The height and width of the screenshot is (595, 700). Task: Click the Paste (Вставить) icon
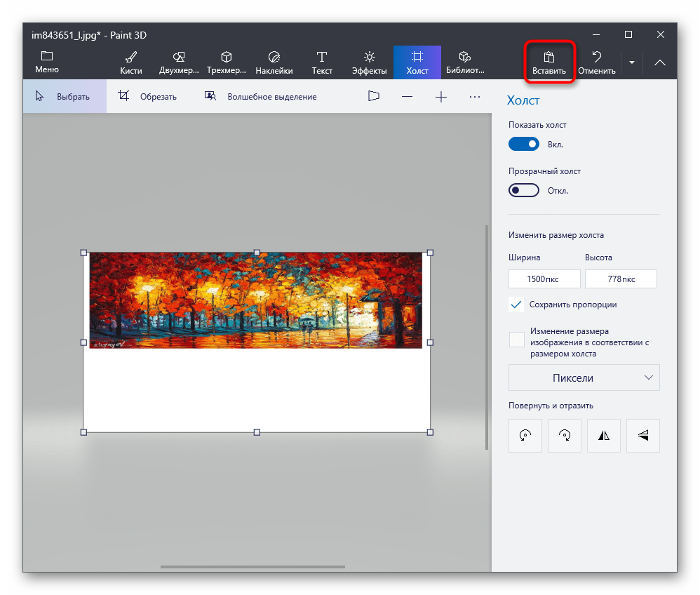[x=549, y=58]
